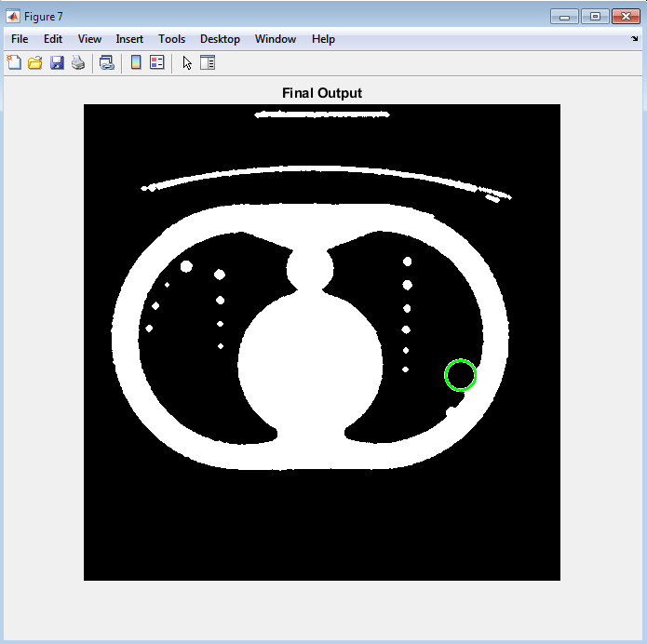Click the green circle marker in the image
Viewport: 647px width, 644px height.
460,375
